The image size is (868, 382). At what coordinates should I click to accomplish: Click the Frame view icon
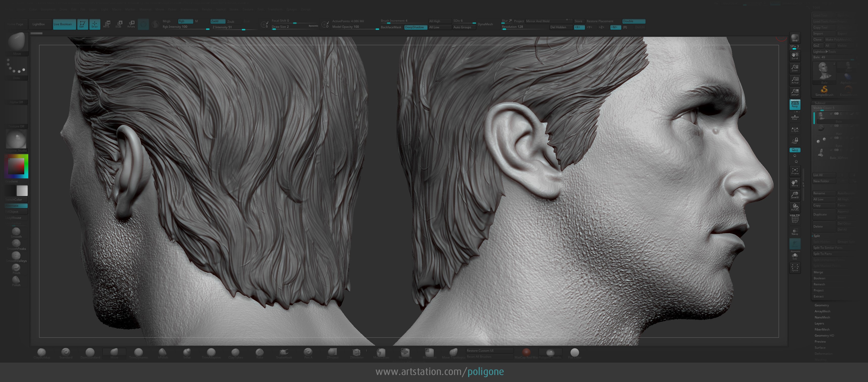coord(795,171)
